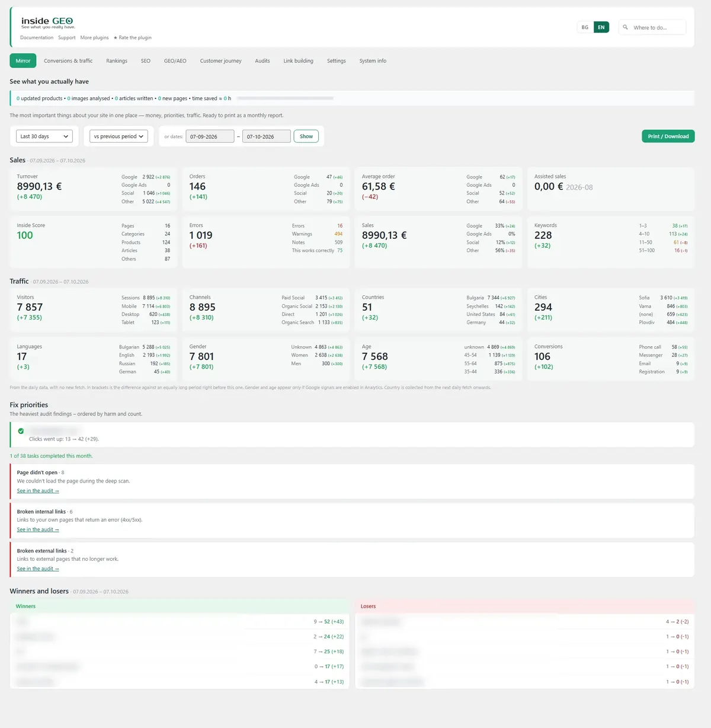
Task: Switch language to BG
Action: pos(585,27)
